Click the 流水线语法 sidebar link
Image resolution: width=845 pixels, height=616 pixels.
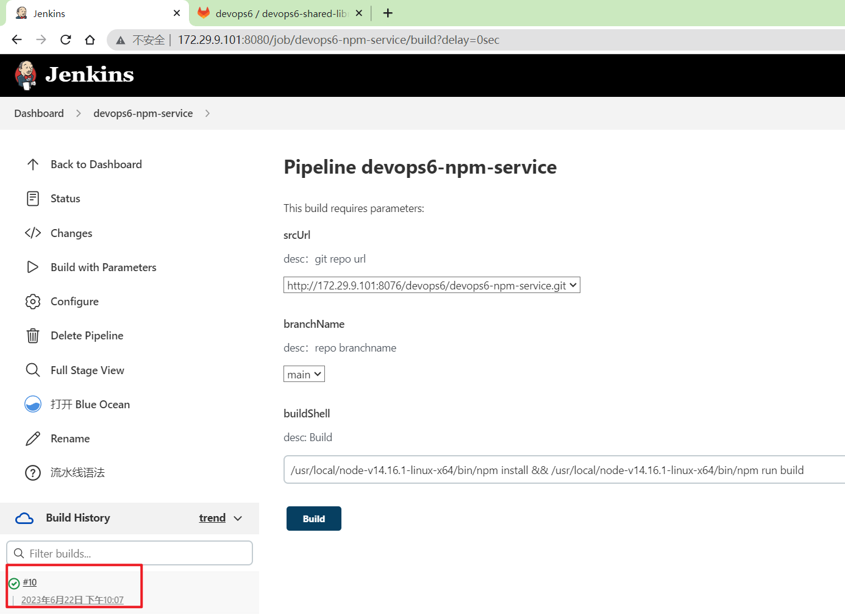coord(77,473)
